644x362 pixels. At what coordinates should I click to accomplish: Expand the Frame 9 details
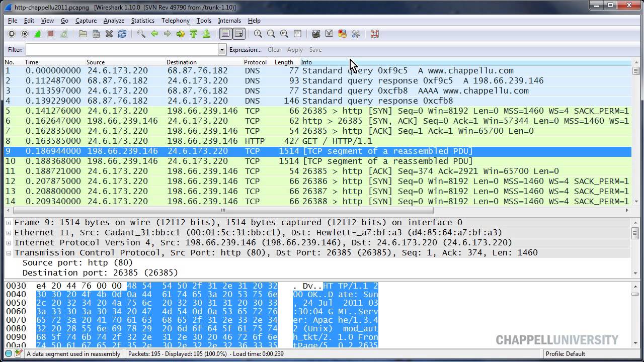point(9,223)
